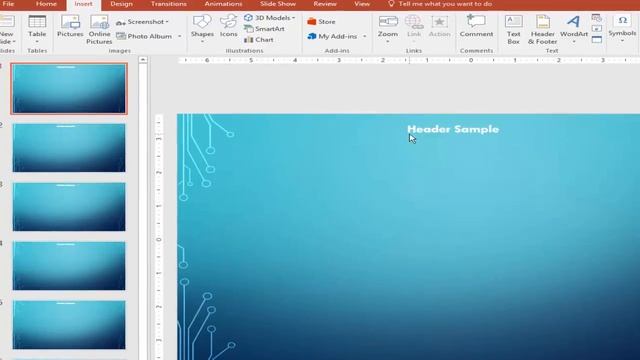This screenshot has height=360, width=640.
Task: Open the Transitions tab
Action: tap(169, 4)
